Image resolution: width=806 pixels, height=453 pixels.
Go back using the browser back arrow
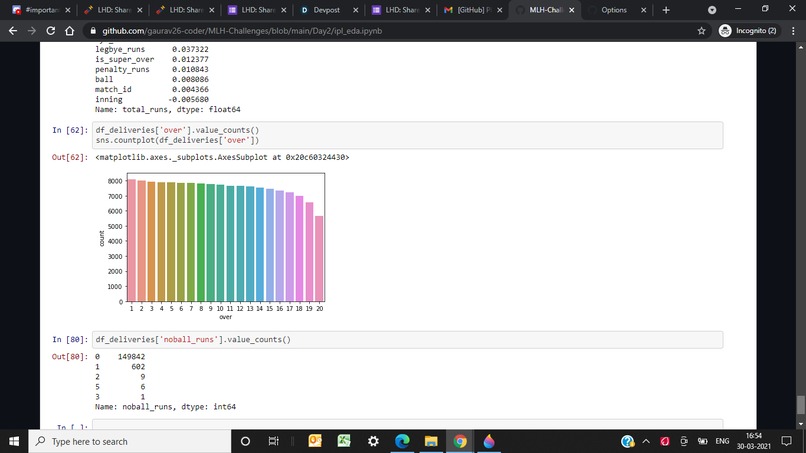[x=13, y=31]
